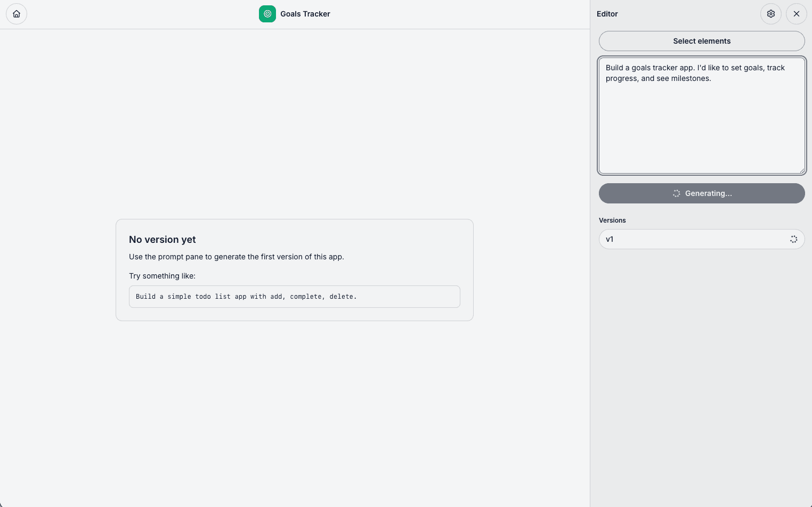Click the green Goals Tracker target icon
The image size is (812, 507).
pos(267,14)
